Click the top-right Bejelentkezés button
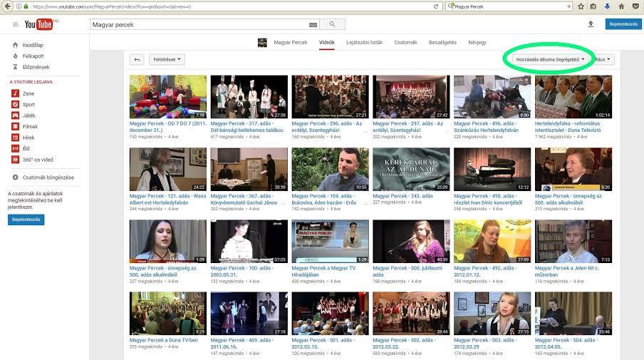The height and width of the screenshot is (360, 644). 623,24
